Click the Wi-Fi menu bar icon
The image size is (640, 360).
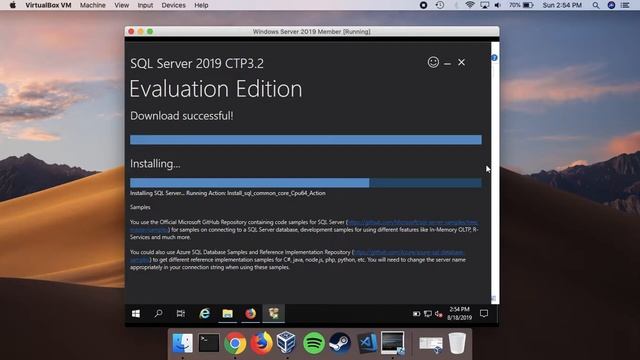click(470, 5)
